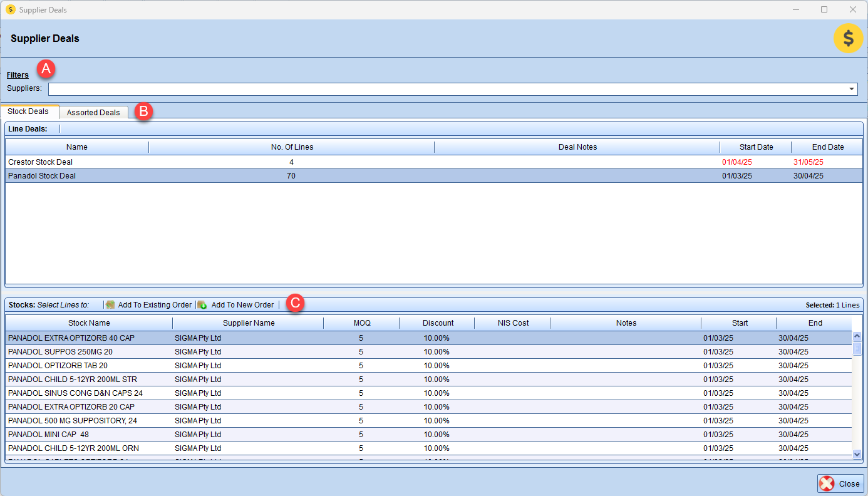Click the yellow dollar sign logo

point(848,38)
